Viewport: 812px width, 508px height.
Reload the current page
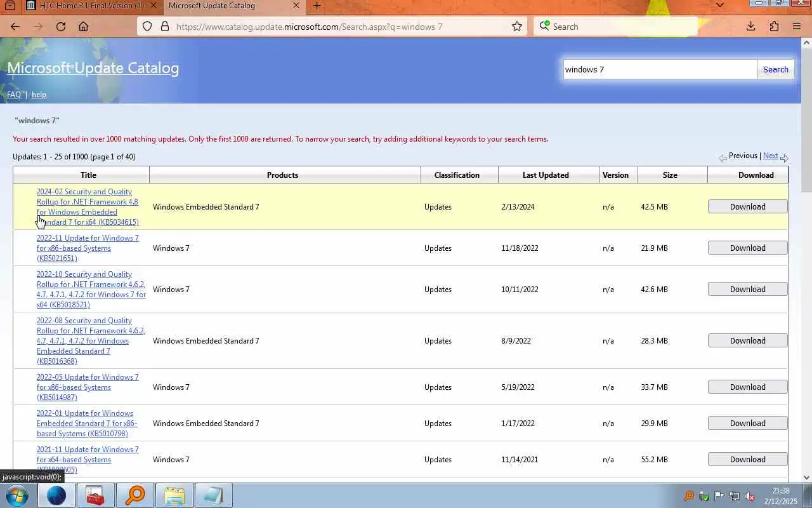point(61,27)
